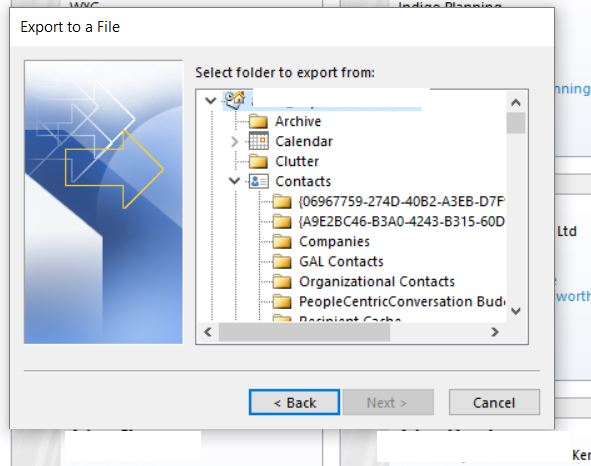Click the horizontal scrollbar left arrow
The width and height of the screenshot is (591, 466).
point(207,332)
